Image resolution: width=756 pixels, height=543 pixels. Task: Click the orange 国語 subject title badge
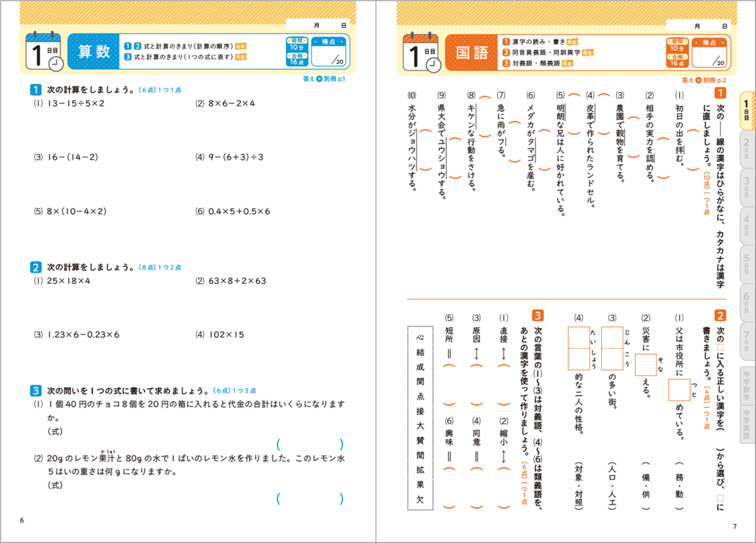[471, 53]
